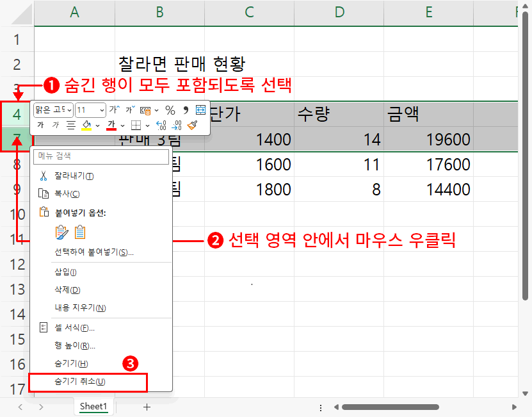Switch to Sheet1 tab

click(93, 407)
